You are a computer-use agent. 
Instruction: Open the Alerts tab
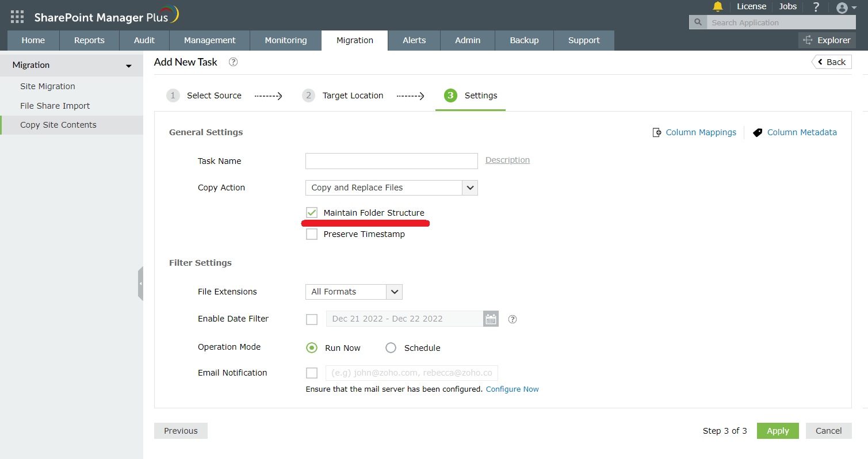tap(414, 40)
